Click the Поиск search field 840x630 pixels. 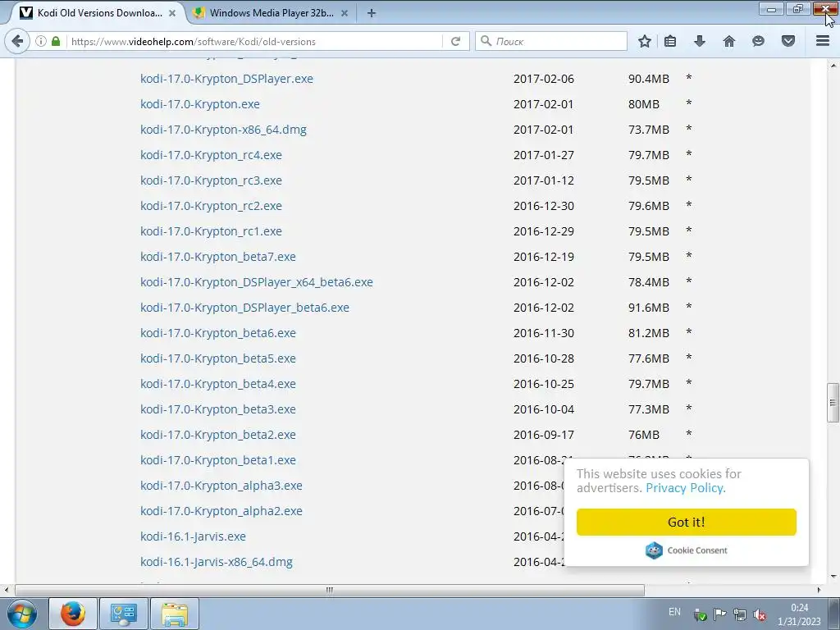[x=551, y=41]
